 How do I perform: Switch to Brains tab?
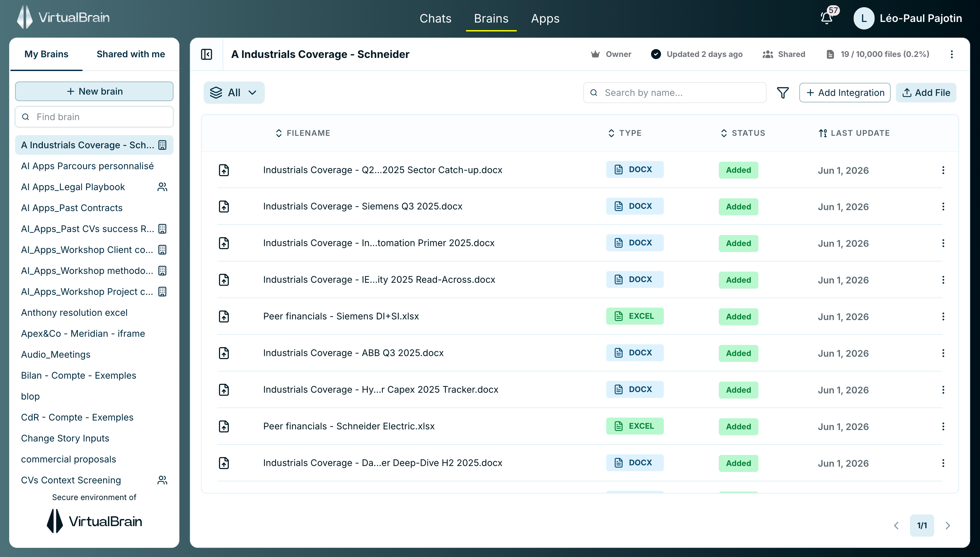coord(491,18)
